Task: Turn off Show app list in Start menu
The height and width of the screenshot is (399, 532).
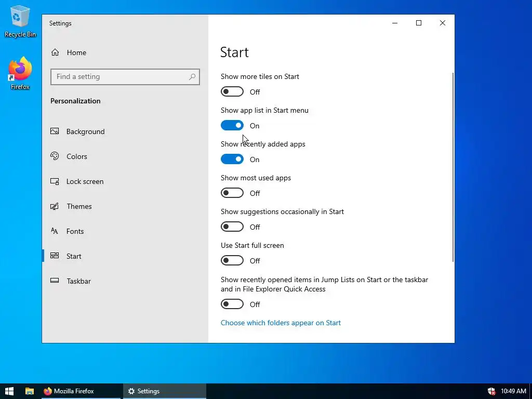Action: tap(232, 126)
